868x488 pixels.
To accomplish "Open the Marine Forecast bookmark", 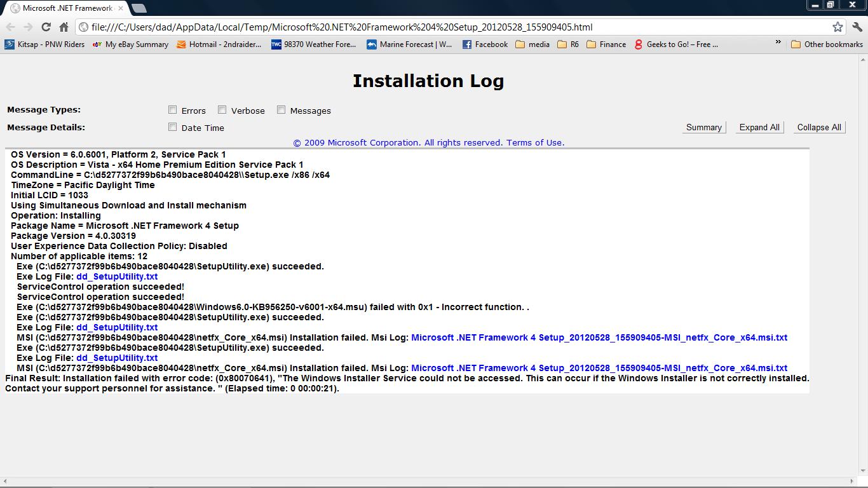I will (x=409, y=44).
